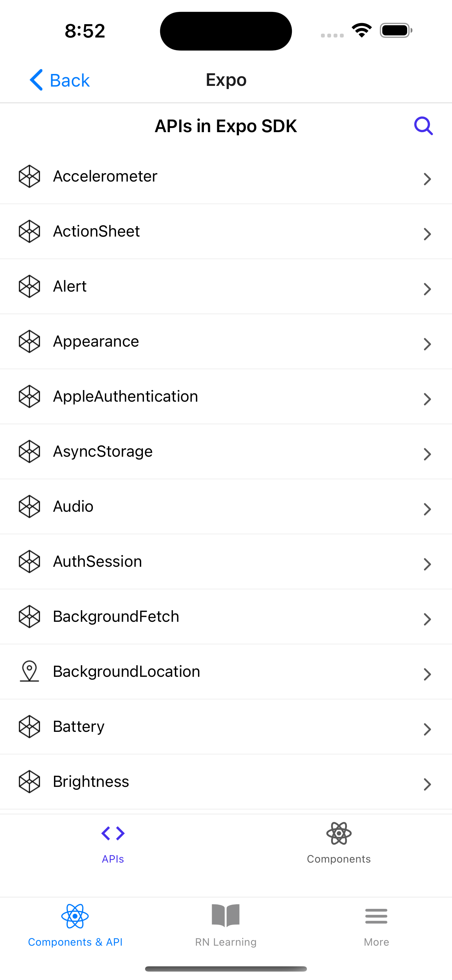Select the code brackets APIs icon
The height and width of the screenshot is (980, 452).
(113, 833)
